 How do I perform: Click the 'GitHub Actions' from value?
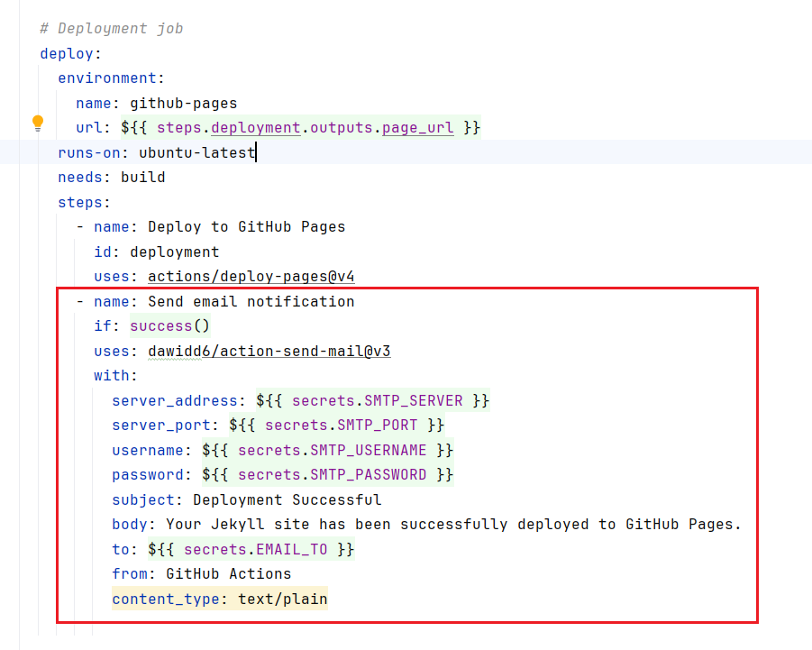[x=228, y=573]
